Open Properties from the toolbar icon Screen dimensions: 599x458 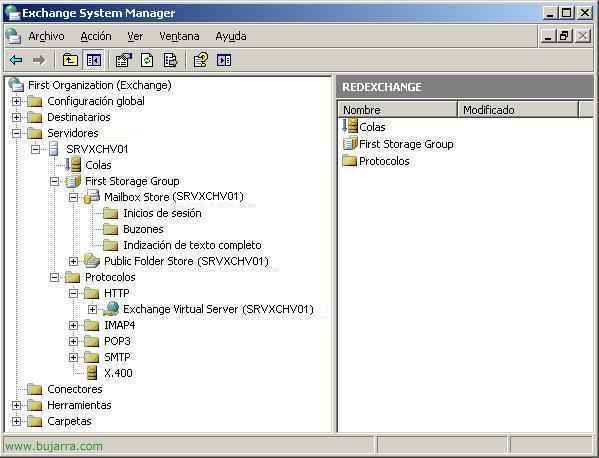point(124,60)
